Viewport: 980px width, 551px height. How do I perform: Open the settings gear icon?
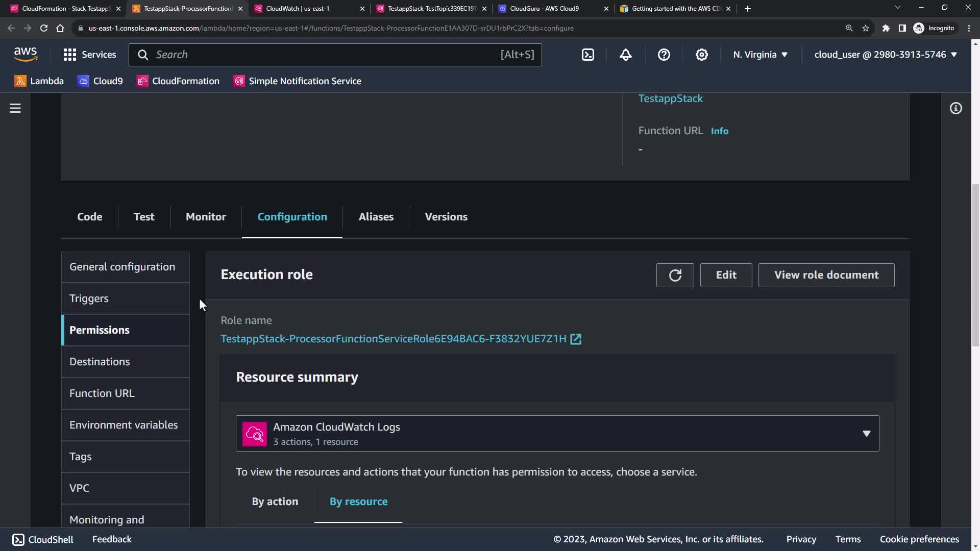pos(702,55)
